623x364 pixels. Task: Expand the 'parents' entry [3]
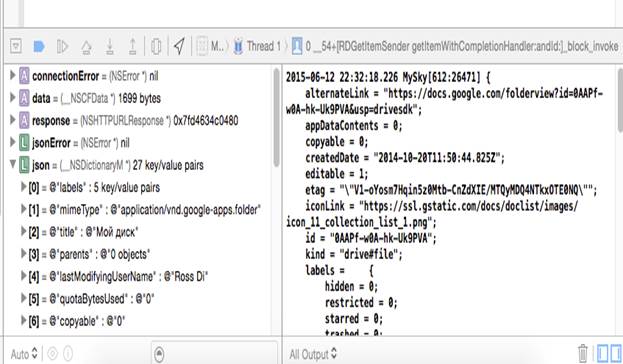[23, 254]
